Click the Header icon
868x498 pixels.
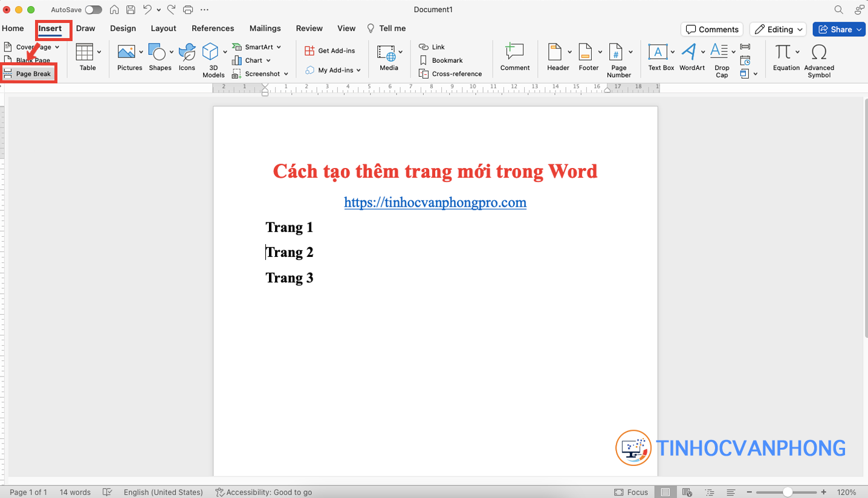tap(555, 52)
